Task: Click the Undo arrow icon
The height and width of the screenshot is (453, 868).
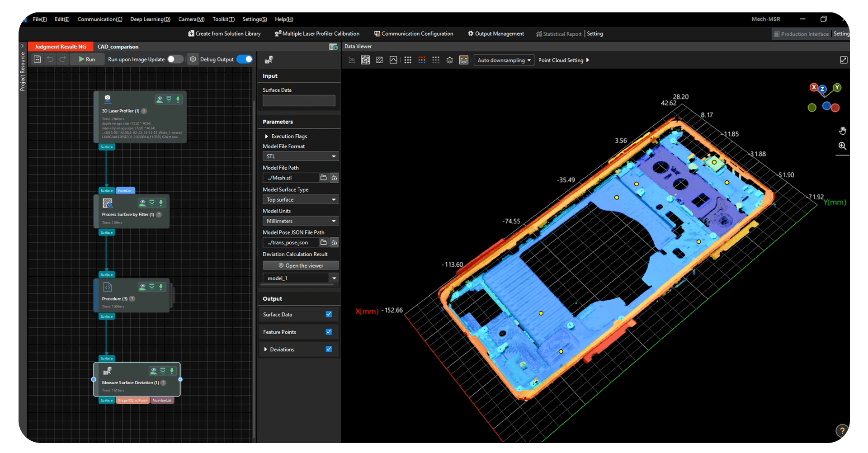Action: pos(50,59)
